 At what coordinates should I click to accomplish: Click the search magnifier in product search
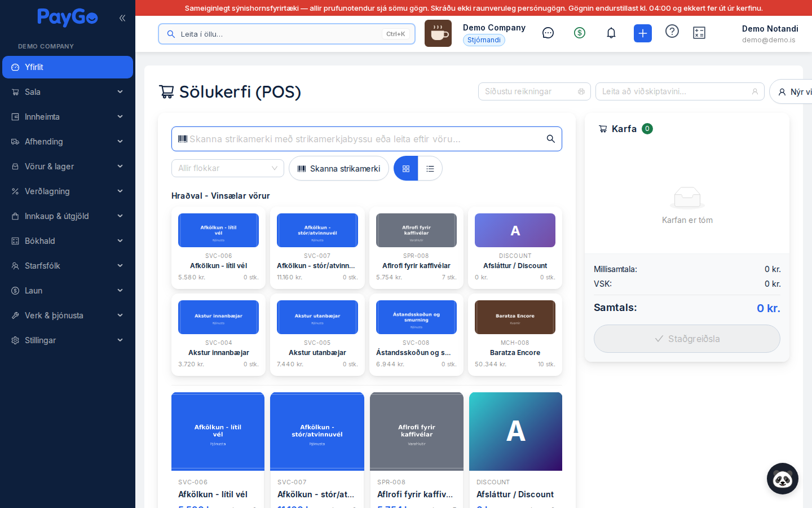point(551,139)
